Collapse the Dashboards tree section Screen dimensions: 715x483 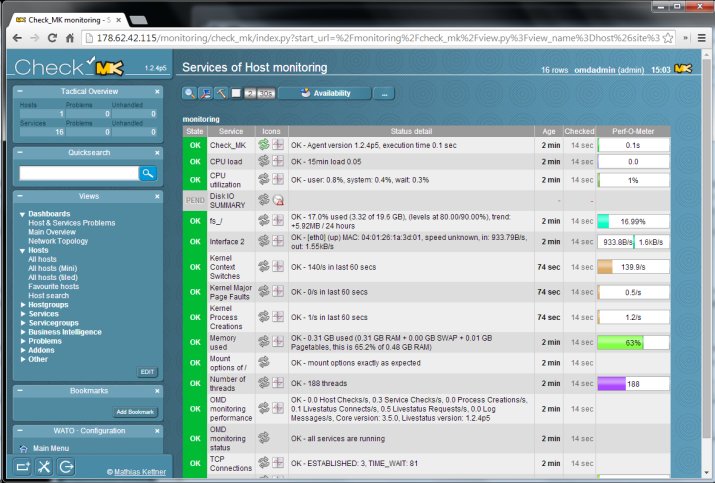click(22, 214)
